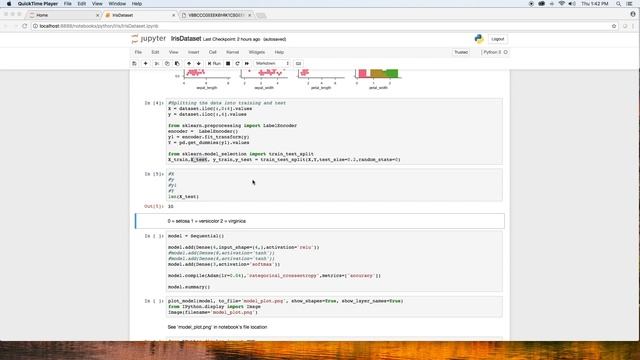Open Jupyter File menu
The image size is (640, 360).
138,52
